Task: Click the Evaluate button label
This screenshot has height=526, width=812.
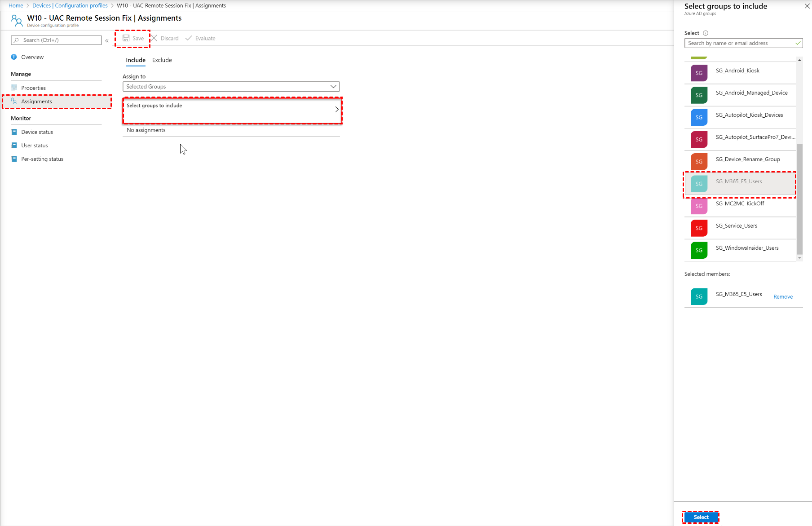Action: [205, 39]
